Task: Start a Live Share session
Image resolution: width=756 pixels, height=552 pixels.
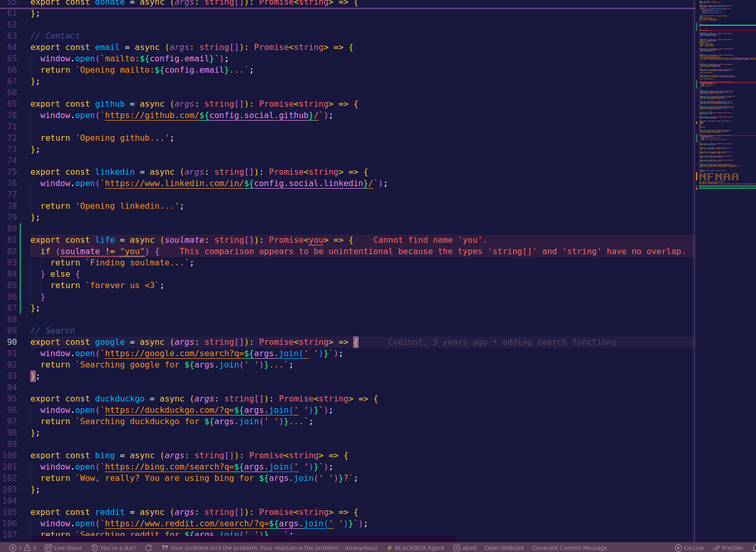Action: (x=63, y=548)
